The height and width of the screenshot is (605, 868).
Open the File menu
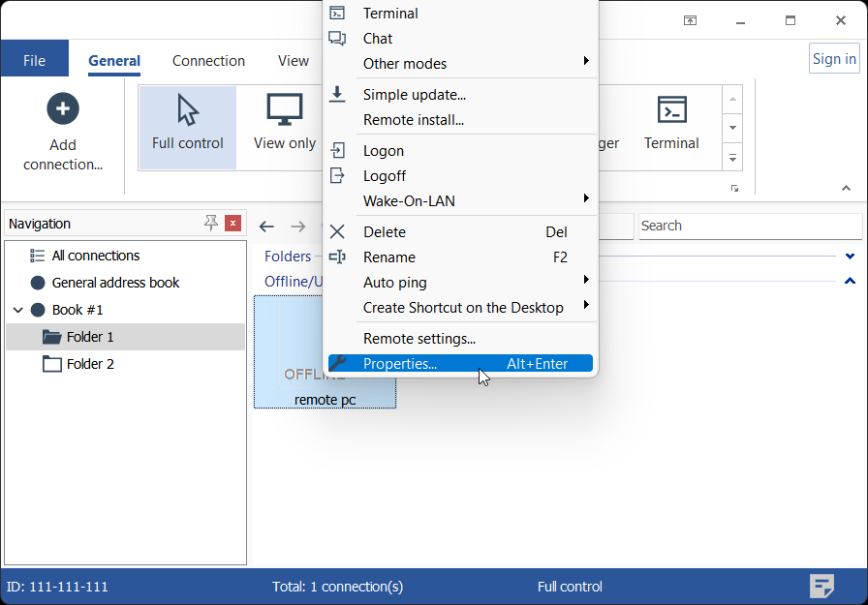[x=34, y=61]
